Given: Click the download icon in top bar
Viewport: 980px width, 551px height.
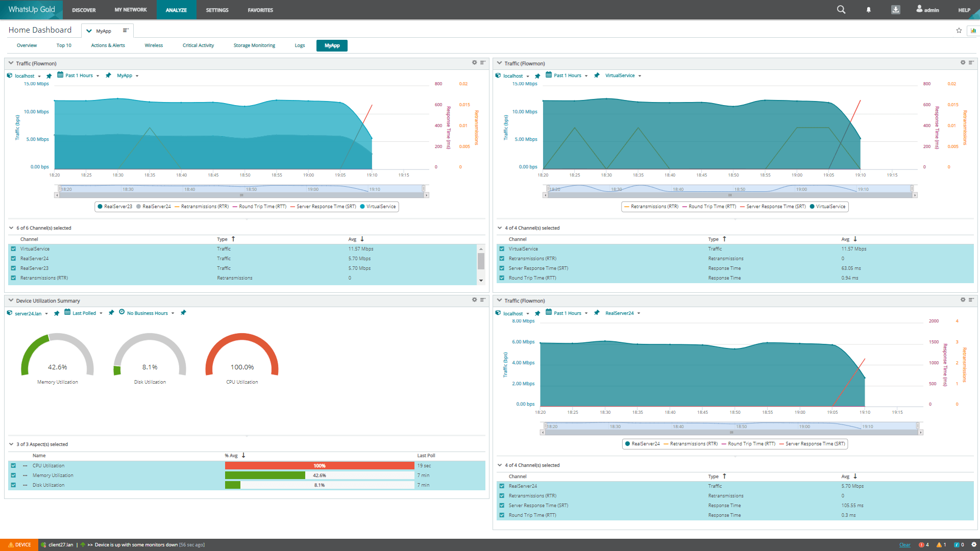Looking at the screenshot, I should (896, 10).
